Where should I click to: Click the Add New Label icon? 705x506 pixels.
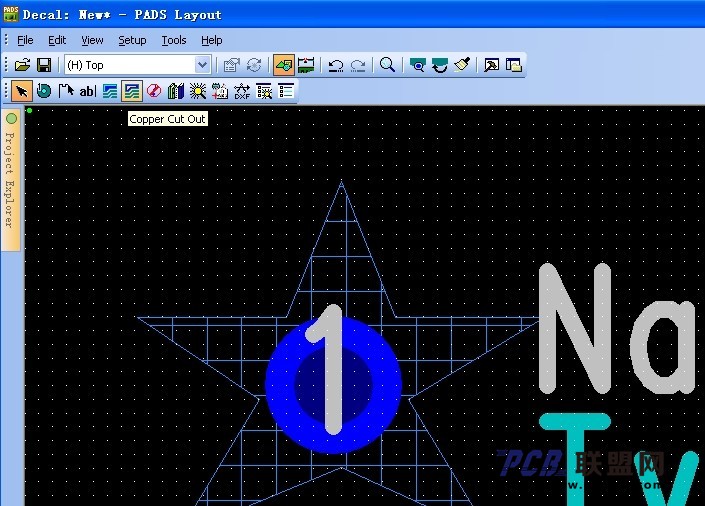coord(220,91)
